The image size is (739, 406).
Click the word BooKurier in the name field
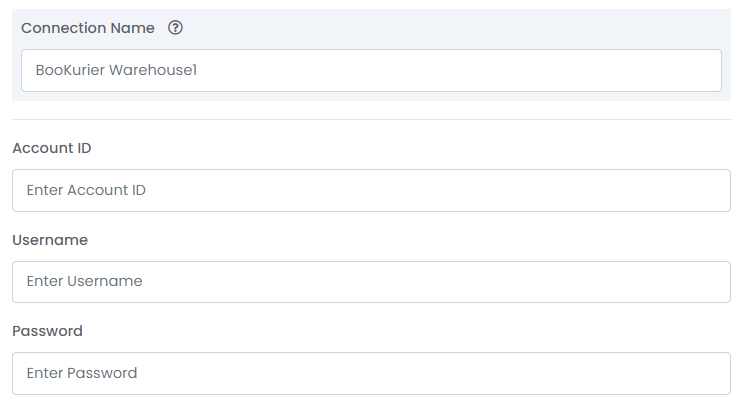70,70
